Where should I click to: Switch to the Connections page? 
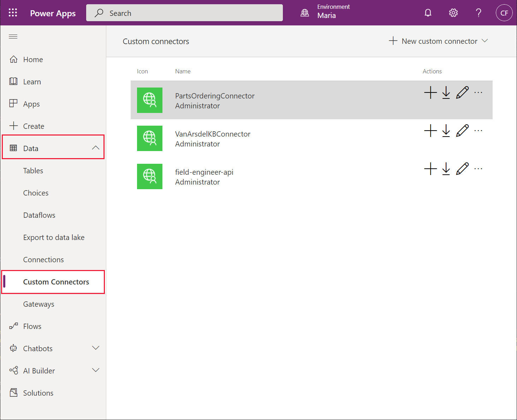coord(43,259)
